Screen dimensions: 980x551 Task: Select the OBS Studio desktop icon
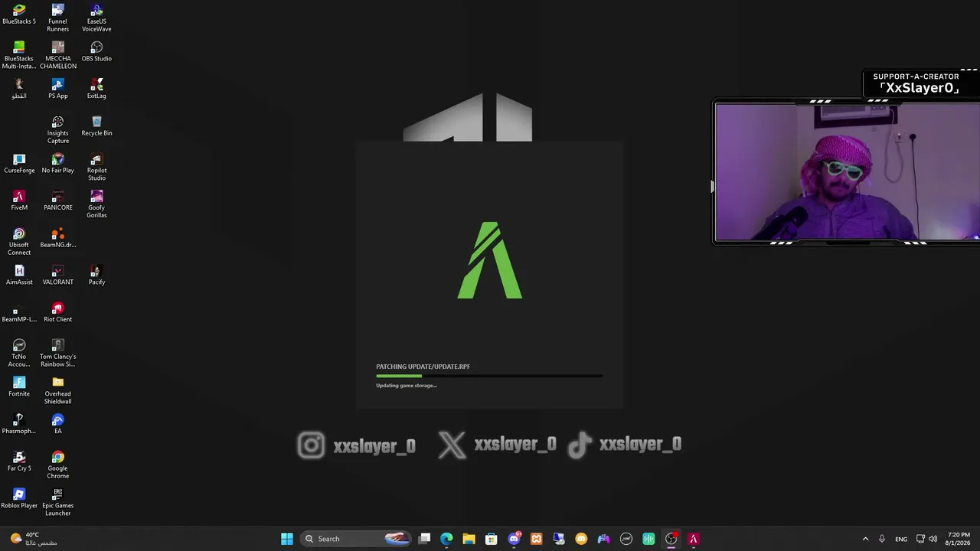(96, 52)
